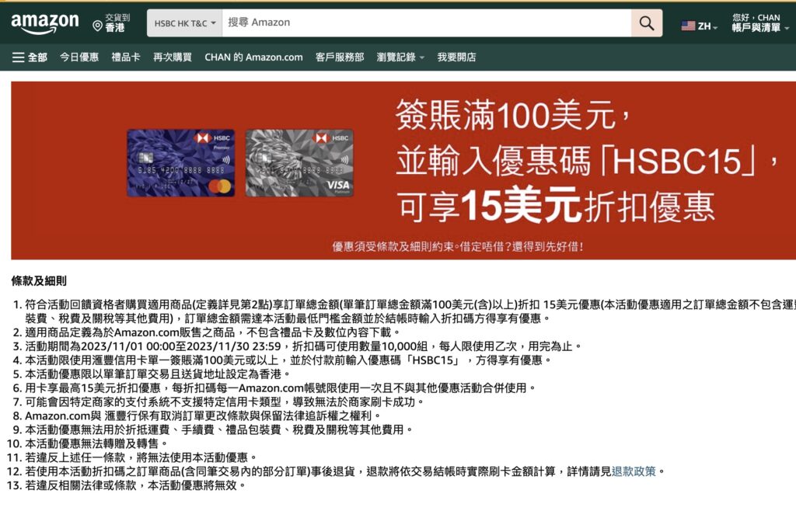The width and height of the screenshot is (796, 532).
Task: Open the hamburger 全部 menu
Action: (30, 57)
